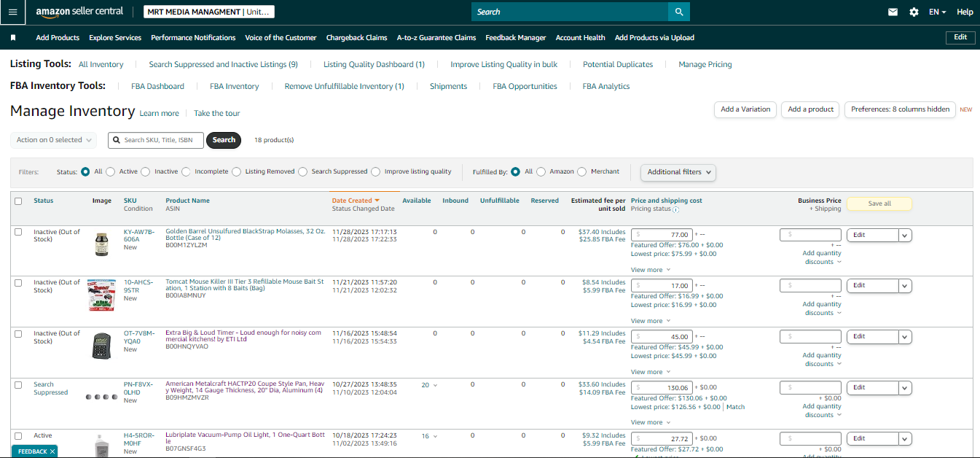Click the Help link in the header

click(x=965, y=12)
